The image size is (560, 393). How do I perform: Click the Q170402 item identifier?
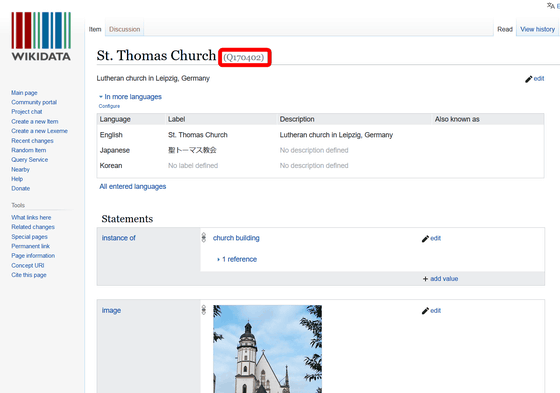(x=244, y=58)
